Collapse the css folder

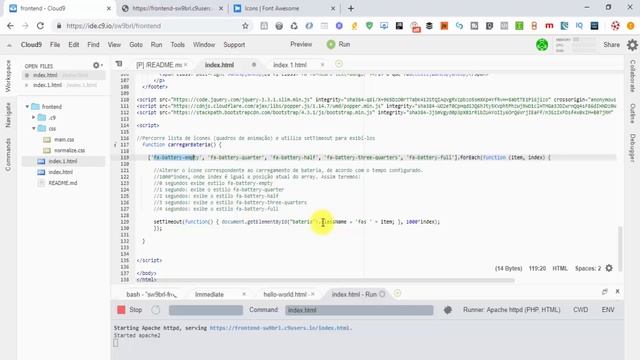(x=33, y=129)
